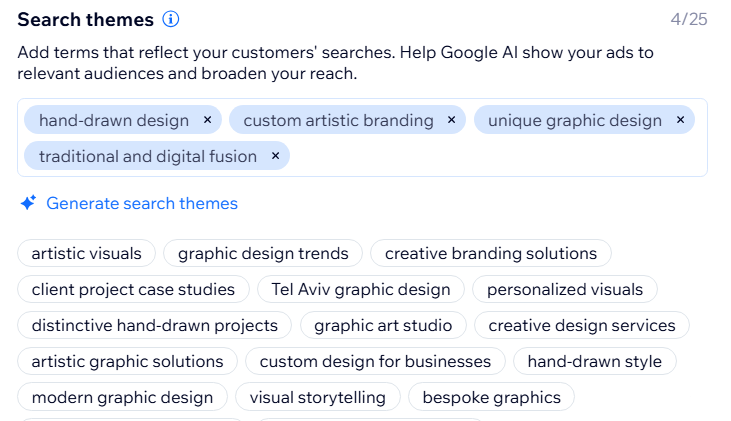
Task: Add the 'hand-drawn style' suggestion
Action: pyautogui.click(x=594, y=362)
